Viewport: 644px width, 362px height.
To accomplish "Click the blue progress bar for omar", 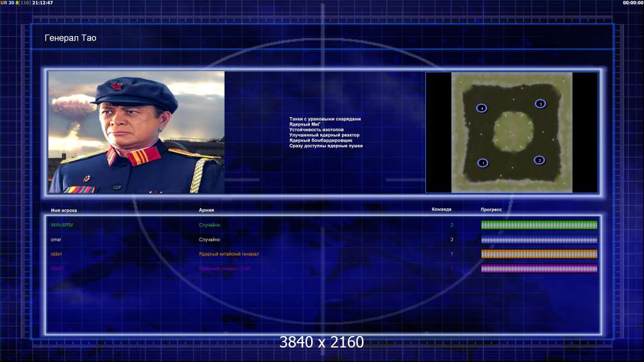I will [x=539, y=240].
